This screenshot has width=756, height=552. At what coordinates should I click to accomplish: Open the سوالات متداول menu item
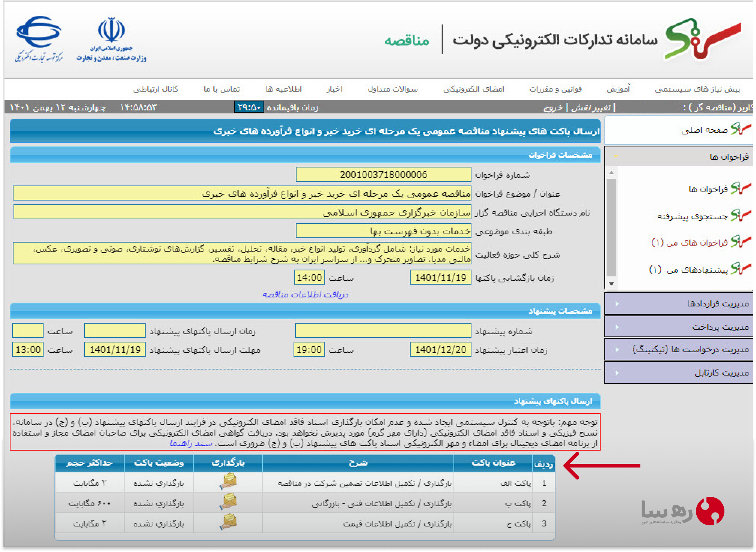point(393,89)
